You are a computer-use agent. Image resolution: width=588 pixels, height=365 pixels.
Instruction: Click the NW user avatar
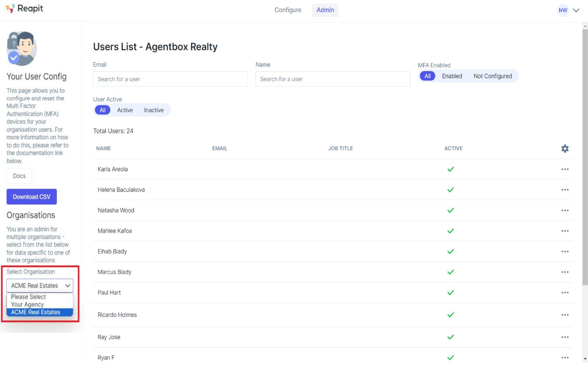(x=563, y=10)
